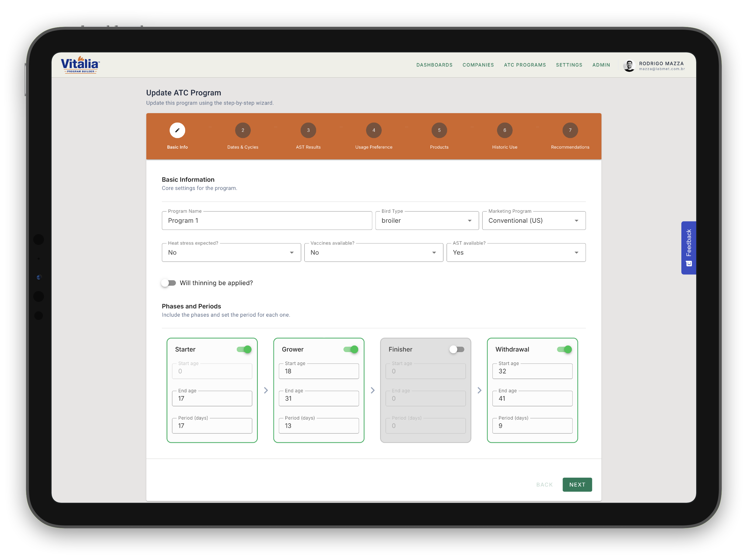This screenshot has width=751, height=560.
Task: Open the Settings menu
Action: click(x=569, y=65)
